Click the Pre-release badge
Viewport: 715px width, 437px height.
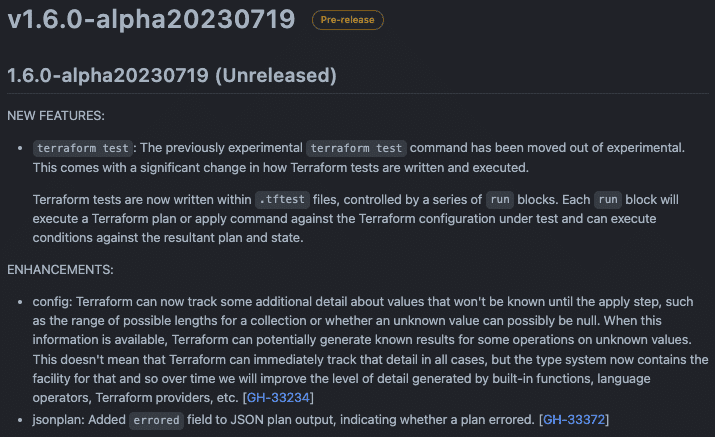[347, 19]
